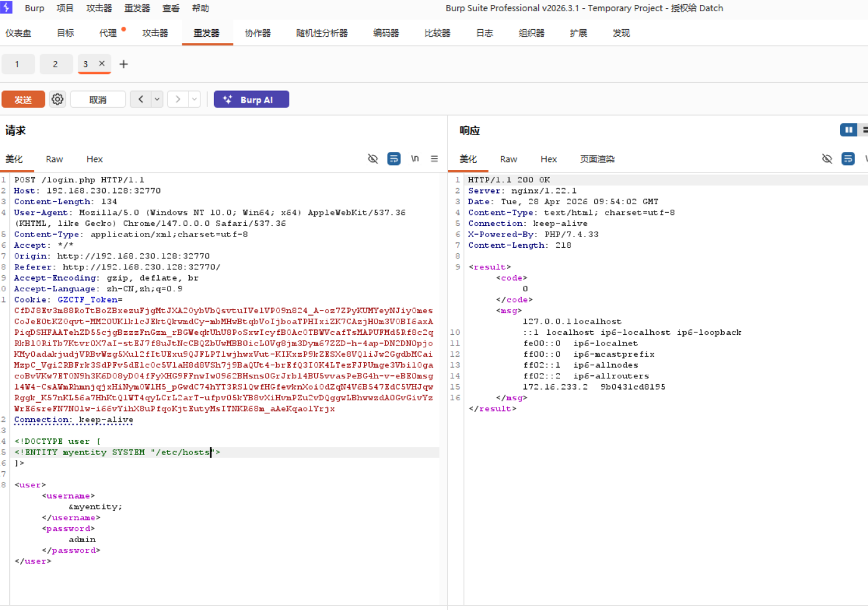Close Repeater tab 3

pos(102,63)
